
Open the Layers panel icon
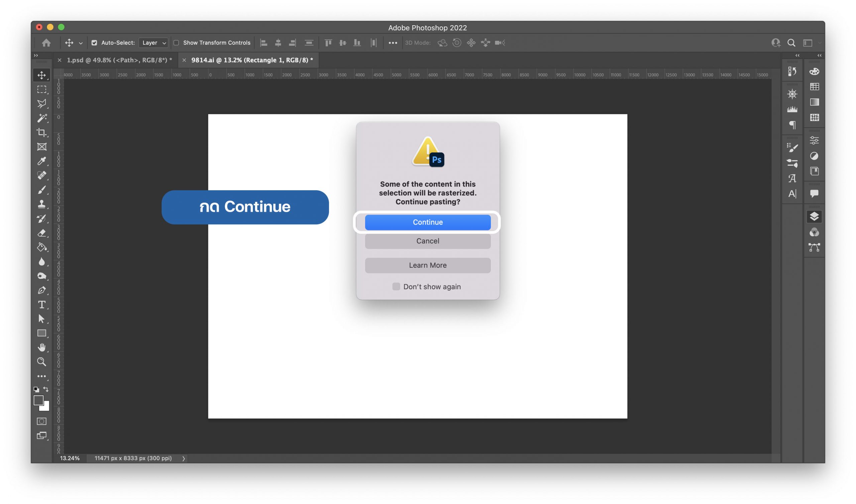click(x=814, y=216)
